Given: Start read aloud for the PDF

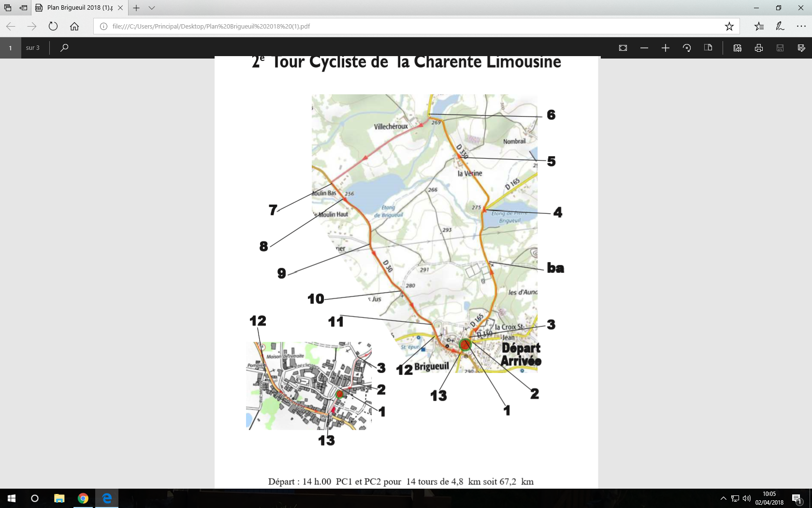Looking at the screenshot, I should point(738,48).
